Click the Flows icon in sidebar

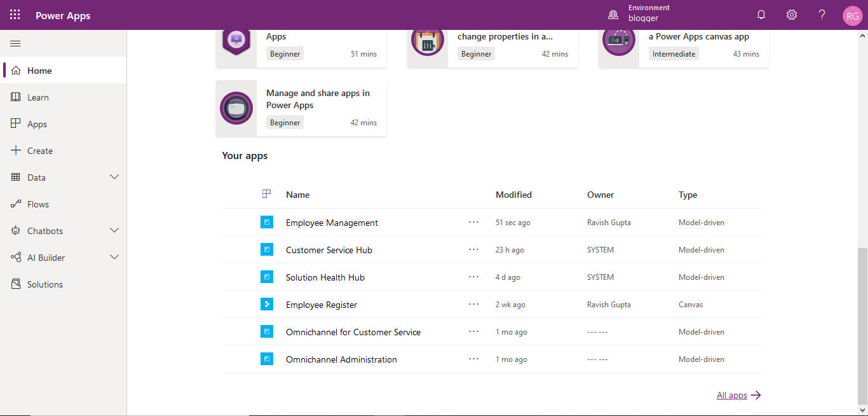(16, 204)
